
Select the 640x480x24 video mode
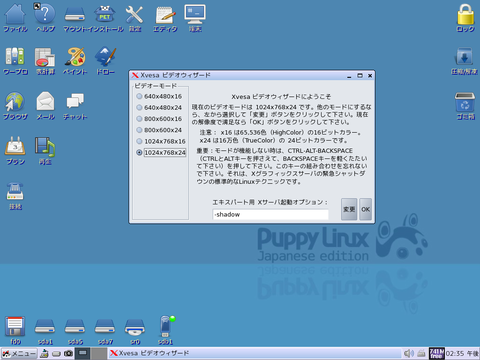159,107
